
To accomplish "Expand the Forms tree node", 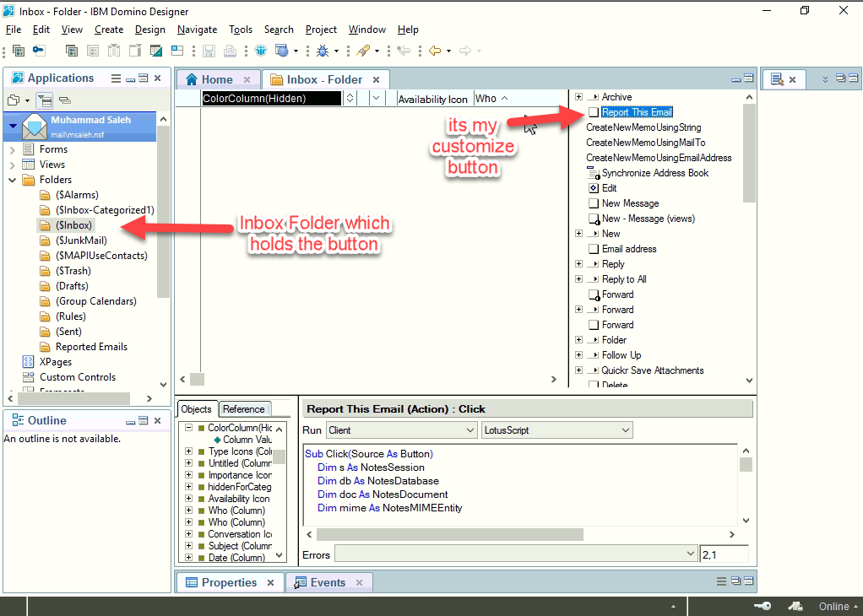I will pos(12,149).
